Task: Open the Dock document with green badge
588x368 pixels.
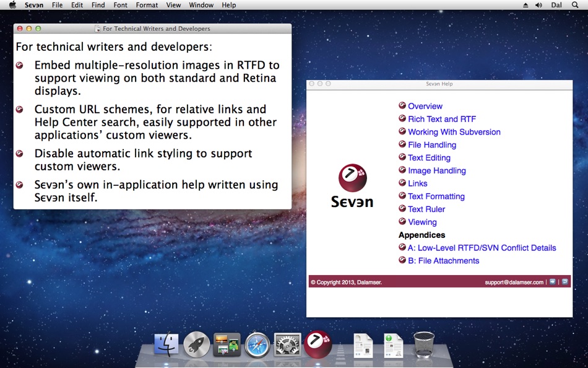Action: 394,345
